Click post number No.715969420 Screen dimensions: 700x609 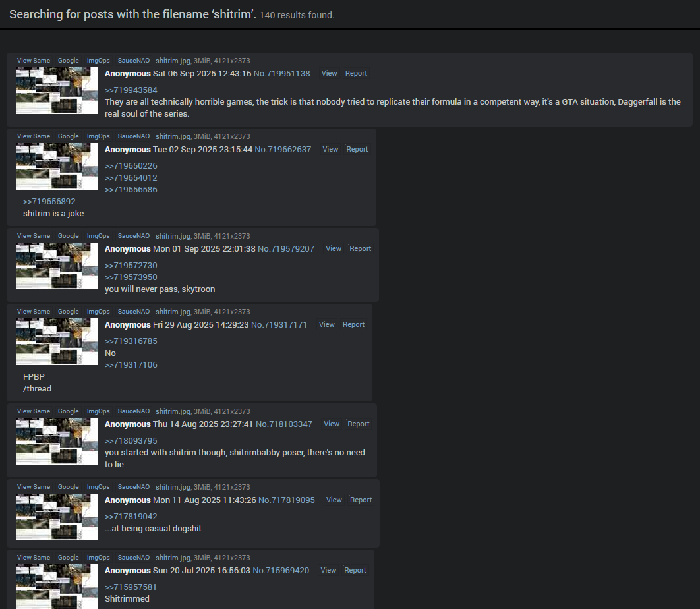point(281,571)
